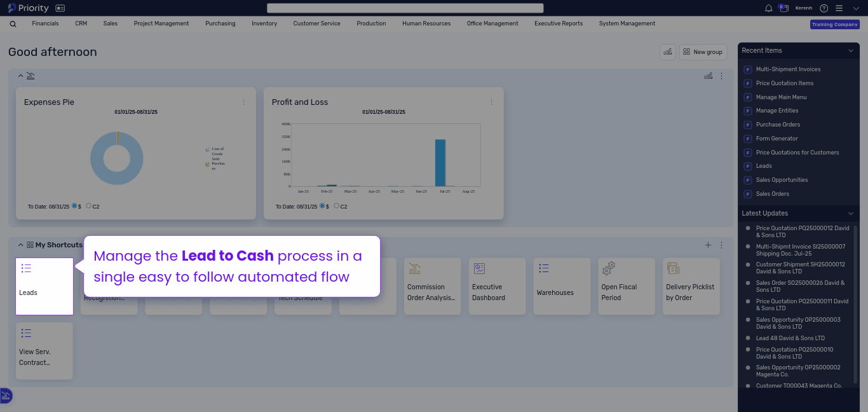Viewport: 868px width, 412px height.
Task: Open the help question mark icon
Action: coord(824,8)
